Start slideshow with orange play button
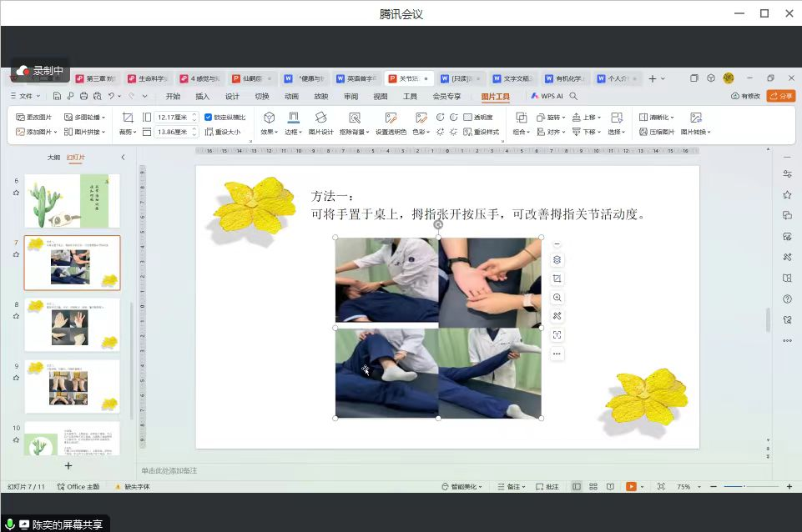802x532 pixels. (x=631, y=486)
